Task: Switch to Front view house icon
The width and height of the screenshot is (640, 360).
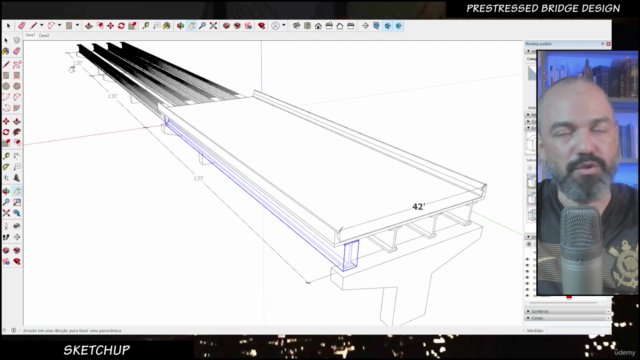Action: tap(318, 26)
